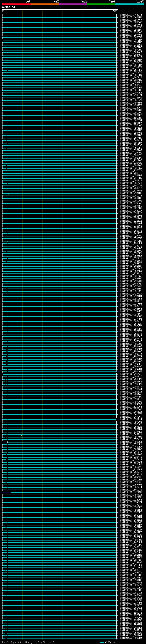The width and height of the screenshot is (146, 644).
Task: Click the UniRef100_B0I532 label
Action: coord(131,186)
